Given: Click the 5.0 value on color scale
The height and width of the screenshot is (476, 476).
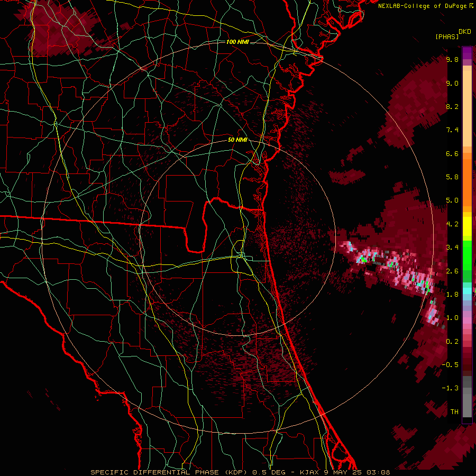Looking at the screenshot, I should click(x=452, y=200).
